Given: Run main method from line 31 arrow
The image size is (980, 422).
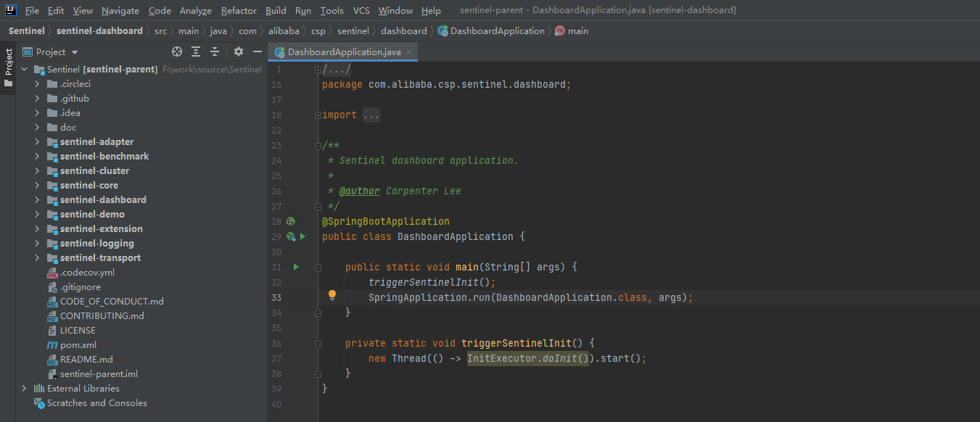Looking at the screenshot, I should (x=296, y=267).
